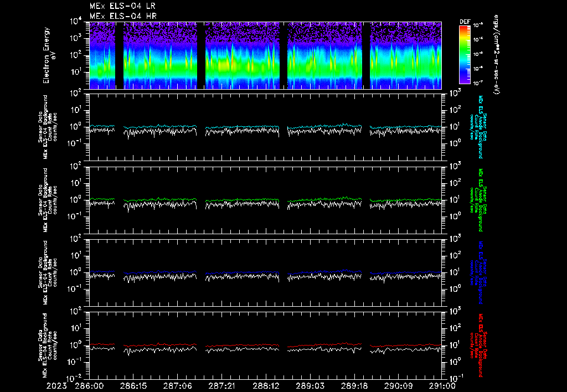Click the left axis label of cyan panel
Screen dimensions: 567x392
pos(48,127)
